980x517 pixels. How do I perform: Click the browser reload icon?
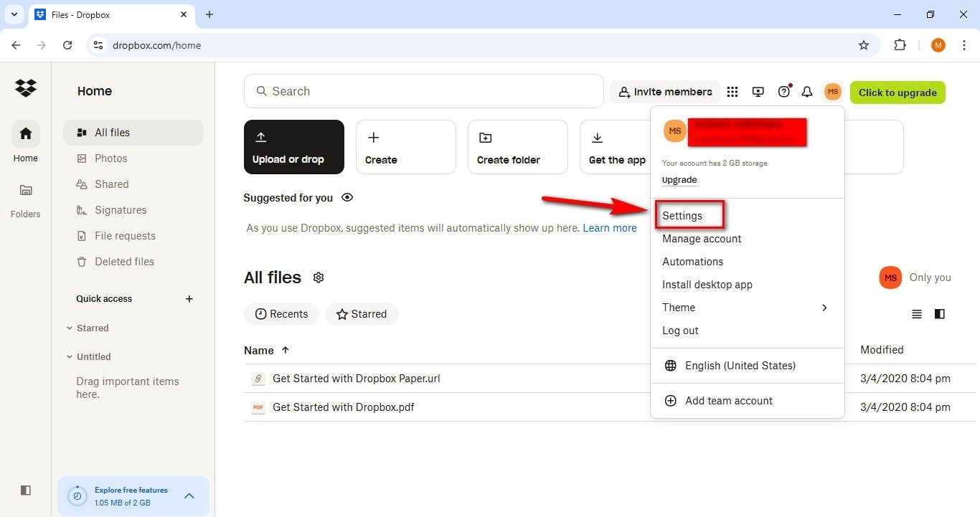pyautogui.click(x=67, y=45)
